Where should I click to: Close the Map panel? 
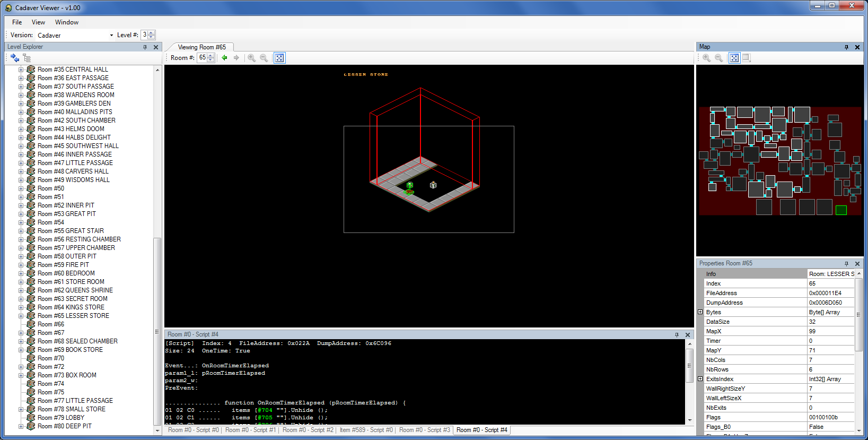pyautogui.click(x=857, y=47)
